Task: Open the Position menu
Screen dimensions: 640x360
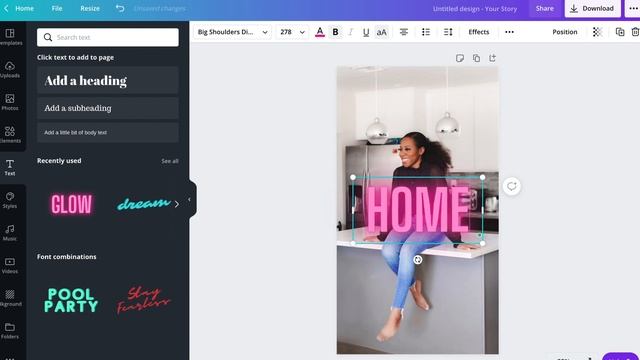Action: (x=564, y=32)
